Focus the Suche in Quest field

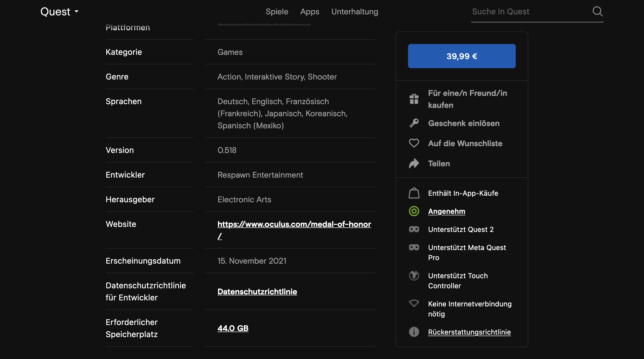[528, 12]
